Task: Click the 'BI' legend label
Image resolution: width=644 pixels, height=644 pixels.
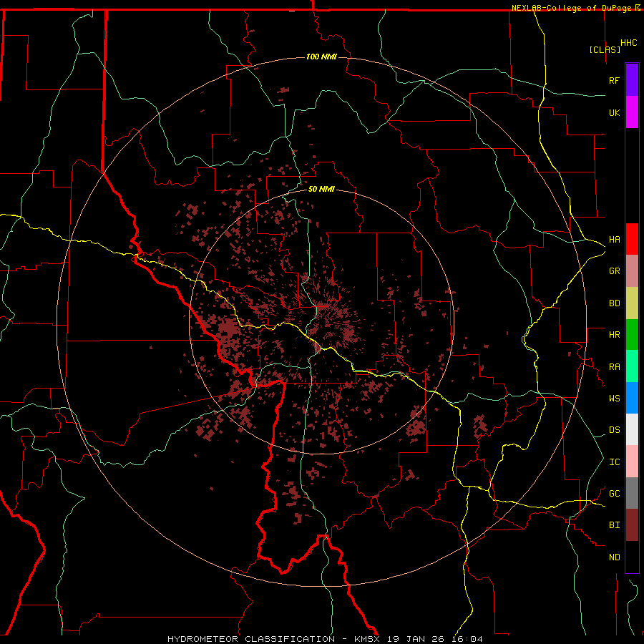Action: (614, 525)
